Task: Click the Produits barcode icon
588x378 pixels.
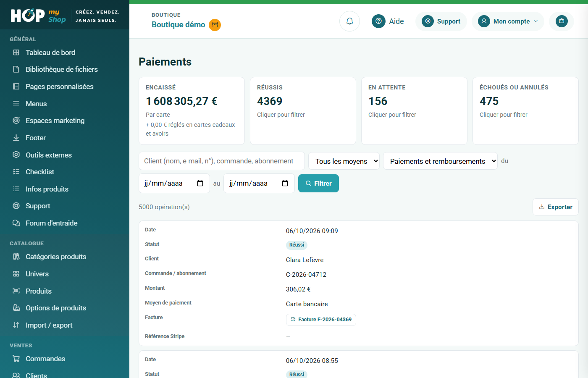Action: tap(16, 291)
